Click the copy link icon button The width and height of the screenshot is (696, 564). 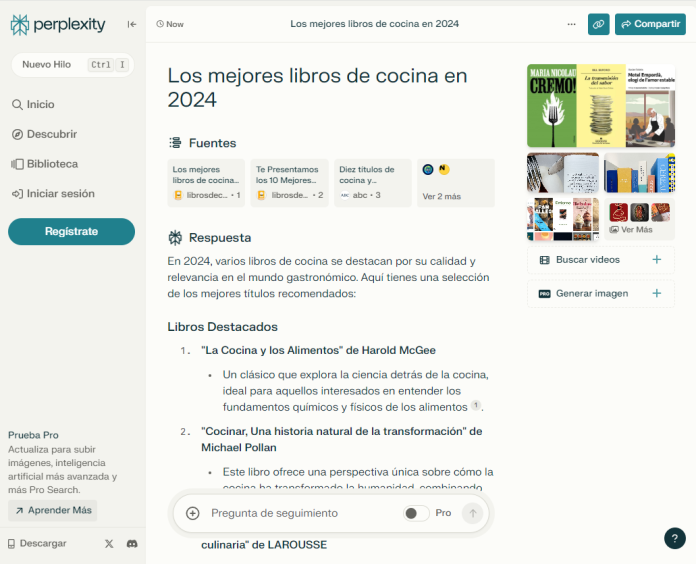pyautogui.click(x=598, y=24)
